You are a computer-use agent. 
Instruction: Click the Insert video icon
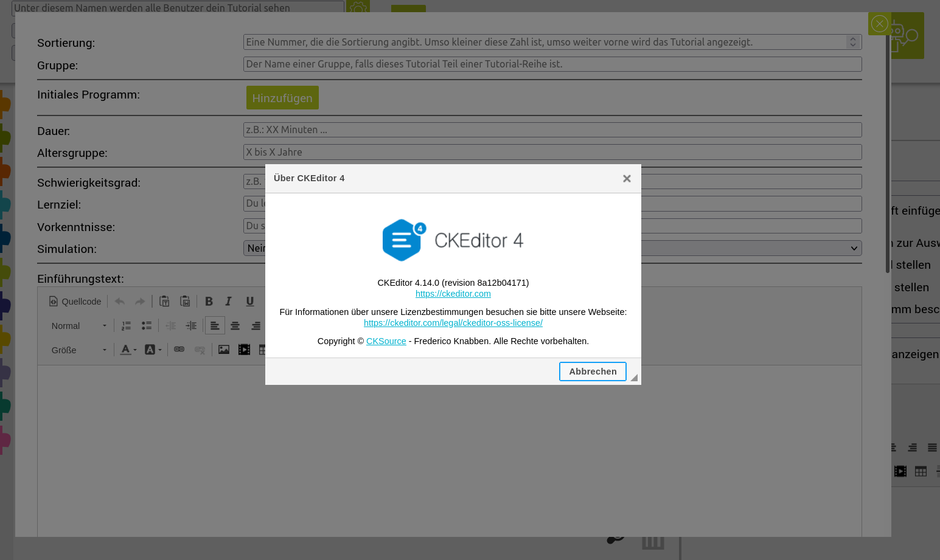click(x=244, y=350)
